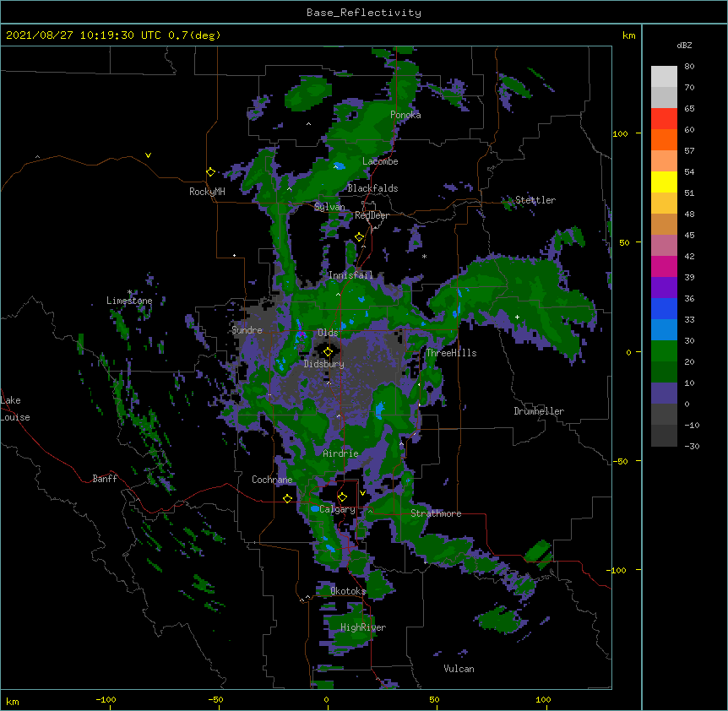728x711 pixels.
Task: Click the -30 value on the dBZ scale
Action: tap(692, 447)
